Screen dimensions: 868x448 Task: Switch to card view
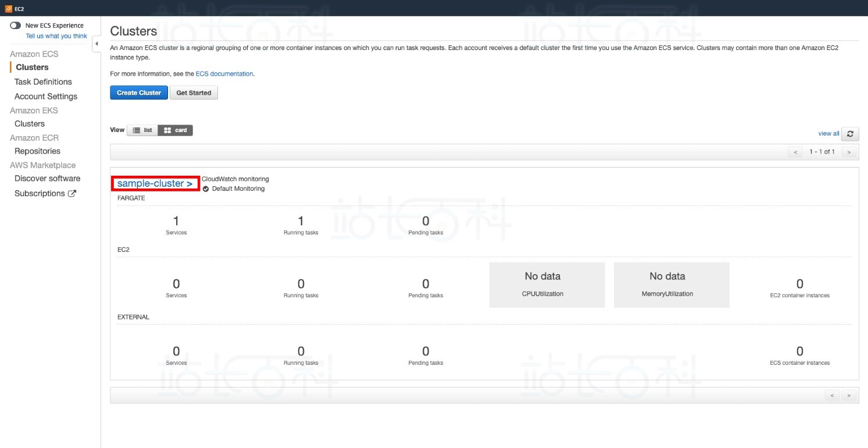click(x=176, y=130)
